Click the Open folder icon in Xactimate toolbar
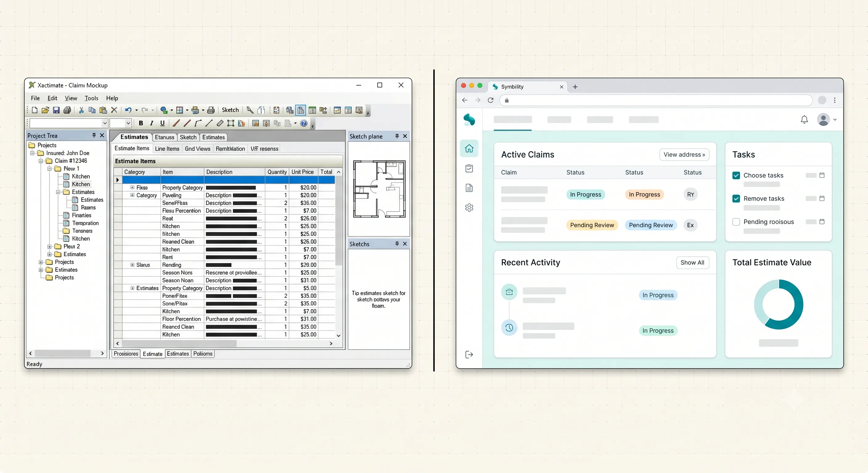Viewport: 868px width, 473px height. coord(45,110)
